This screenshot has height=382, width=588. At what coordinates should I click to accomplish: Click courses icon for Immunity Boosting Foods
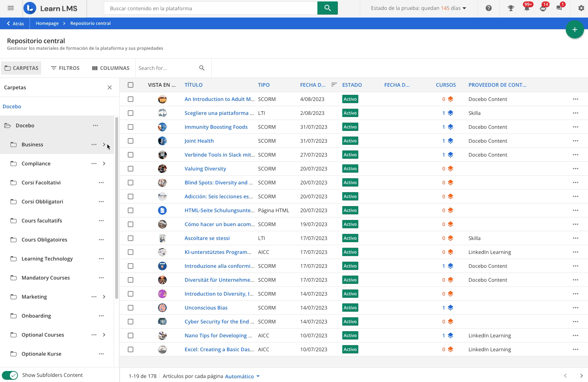451,127
